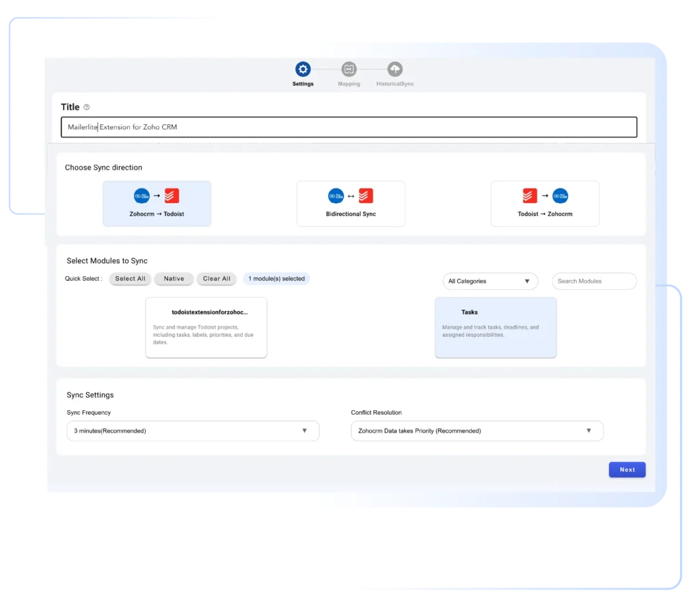Switch to the Mapping tab

click(x=349, y=75)
